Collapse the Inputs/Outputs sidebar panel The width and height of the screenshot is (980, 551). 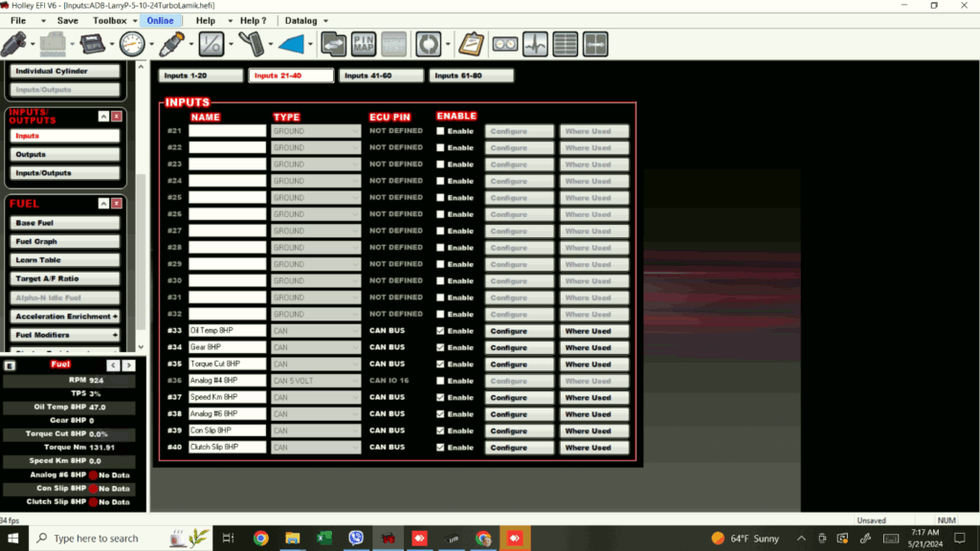[x=103, y=116]
